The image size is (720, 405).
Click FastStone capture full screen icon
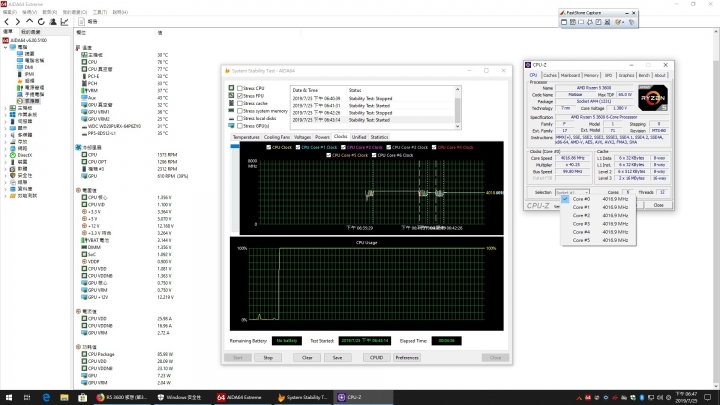coord(599,22)
